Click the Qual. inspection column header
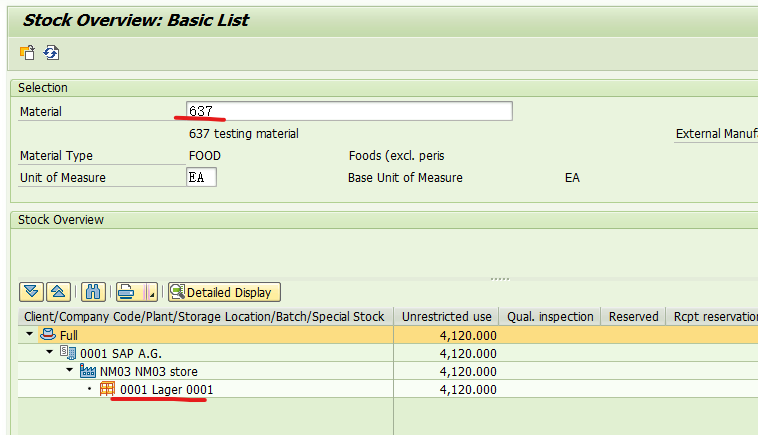Screen dimensions: 758x435 click(x=550, y=317)
